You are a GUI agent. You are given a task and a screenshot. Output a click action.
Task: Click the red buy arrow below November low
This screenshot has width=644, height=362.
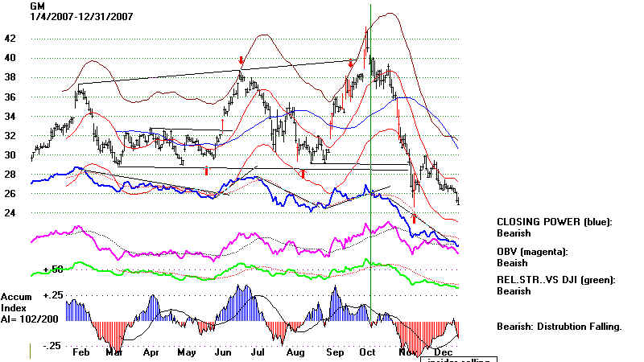[415, 218]
